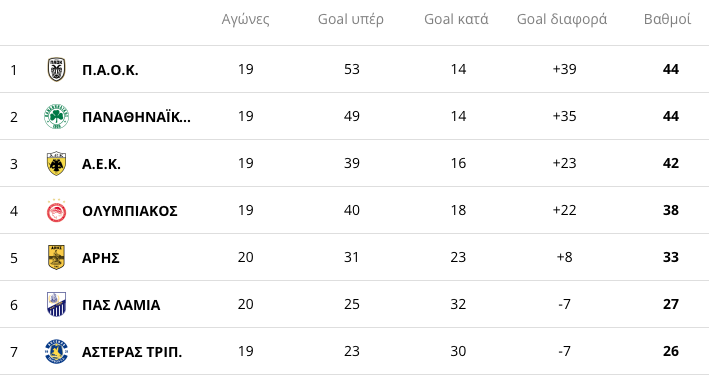Click the ΠΑΣ ΛΑΜΙΑ team name

(x=121, y=305)
